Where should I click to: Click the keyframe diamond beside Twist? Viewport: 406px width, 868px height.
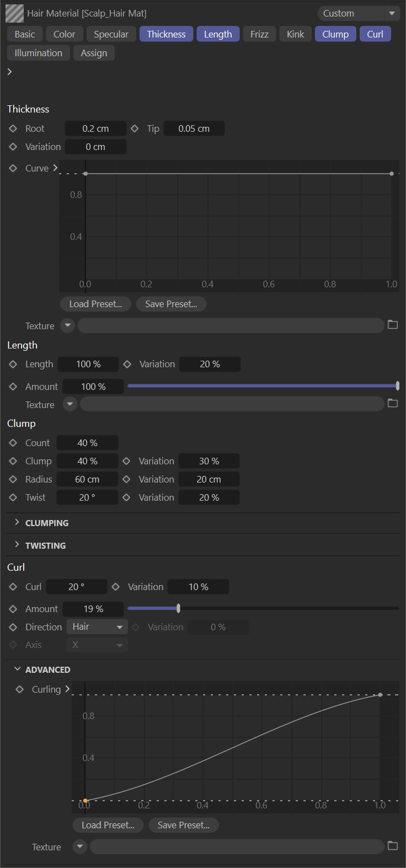pos(13,497)
